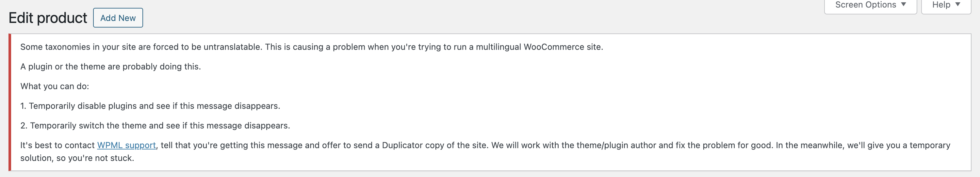This screenshot has width=980, height=177.
Task: Open the Screen Options panel tab
Action: pyautogui.click(x=871, y=5)
